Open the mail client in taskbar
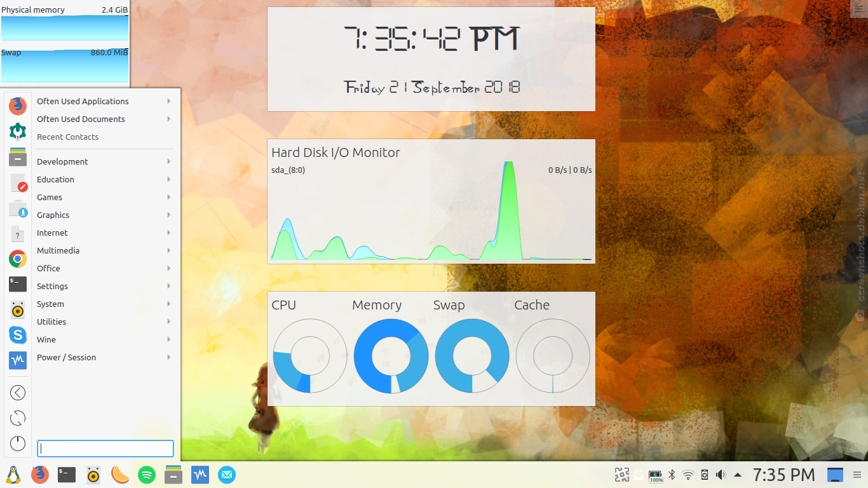The image size is (868, 488). (227, 475)
